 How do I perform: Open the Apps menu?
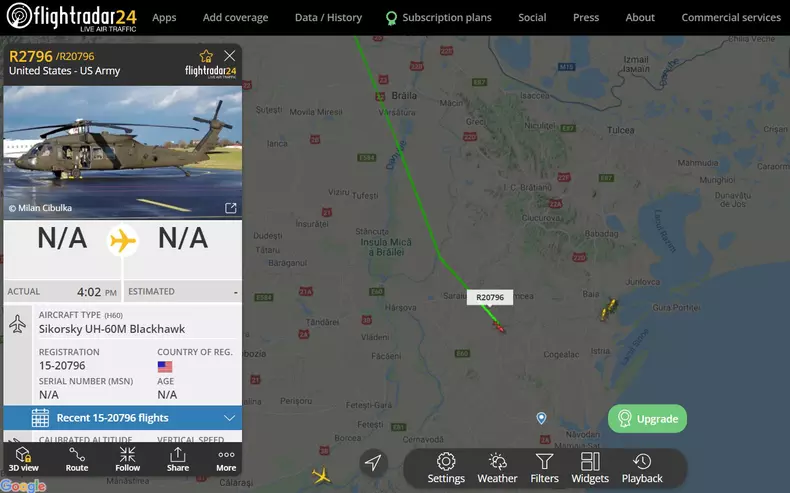(x=164, y=18)
